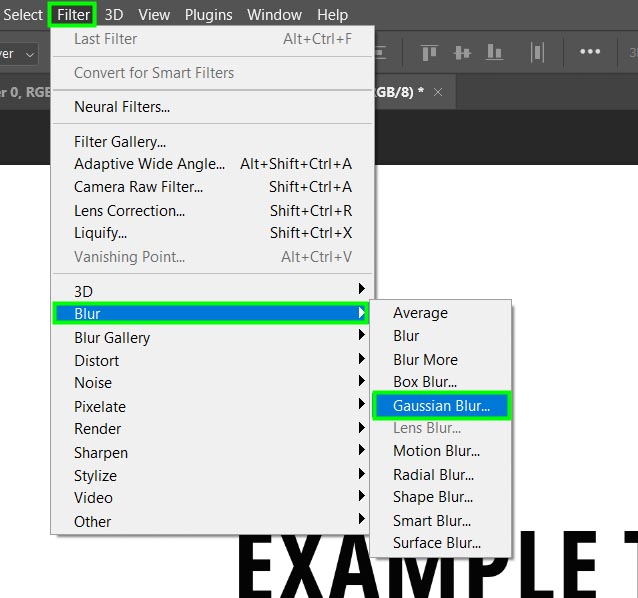Expand the Other submenu
The height and width of the screenshot is (598, 638).
click(x=212, y=522)
